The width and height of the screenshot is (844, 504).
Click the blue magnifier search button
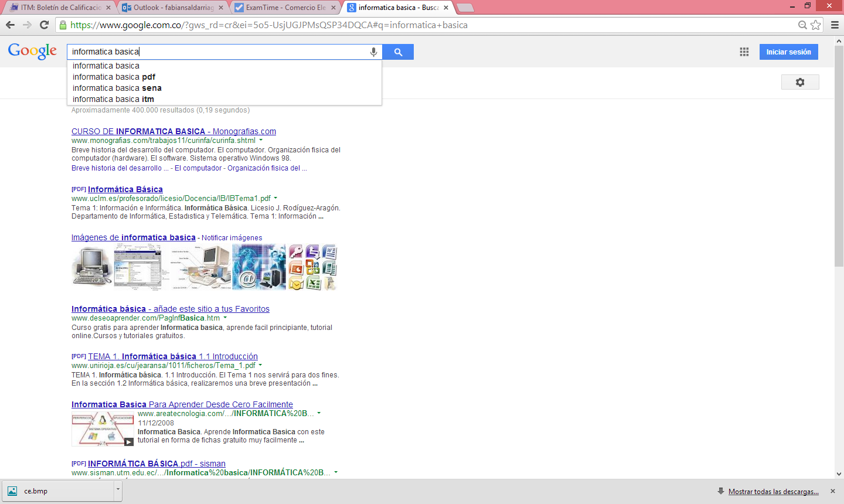[x=398, y=52]
